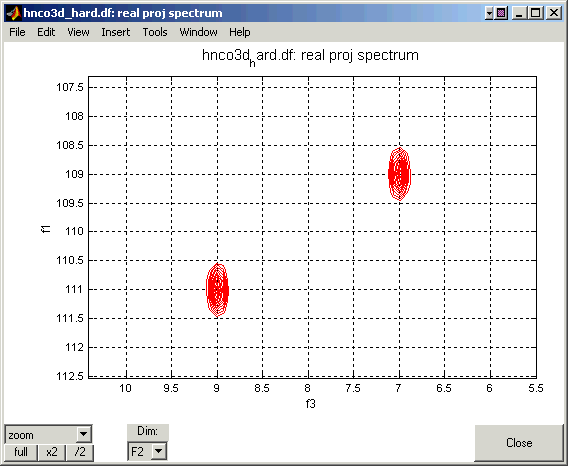This screenshot has width=568, height=466.
Task: Open the File menu
Action: tap(17, 32)
